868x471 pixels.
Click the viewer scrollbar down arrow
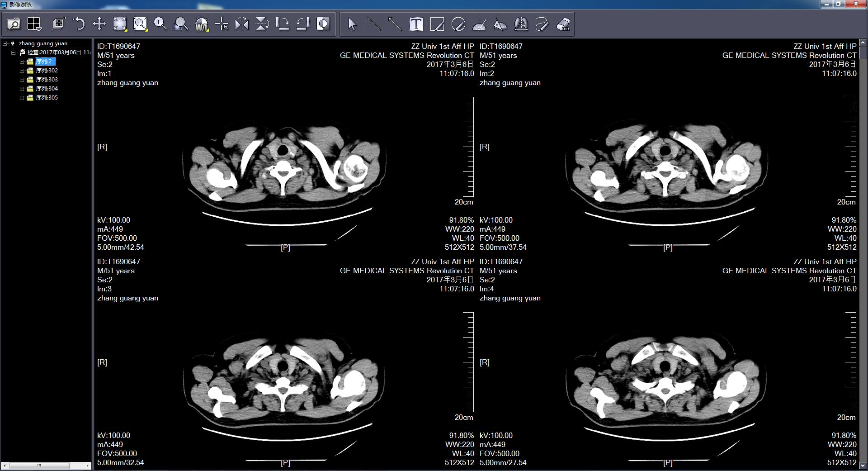click(x=863, y=465)
